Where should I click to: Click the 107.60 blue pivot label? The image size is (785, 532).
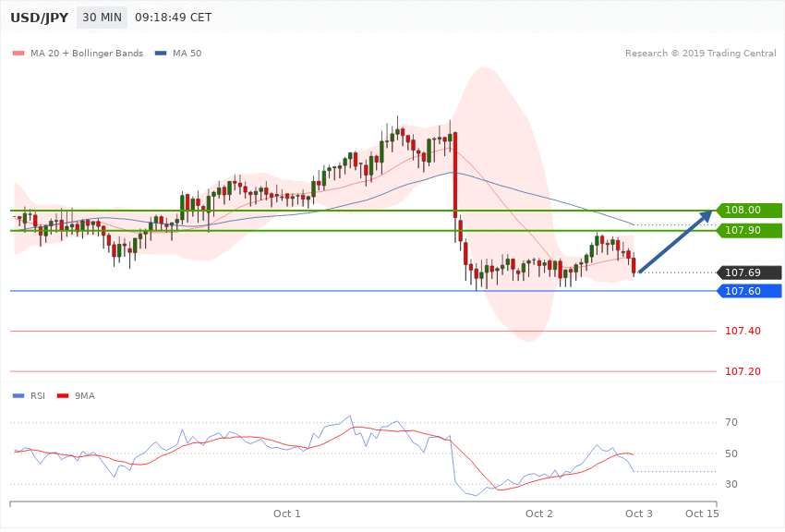coord(749,291)
